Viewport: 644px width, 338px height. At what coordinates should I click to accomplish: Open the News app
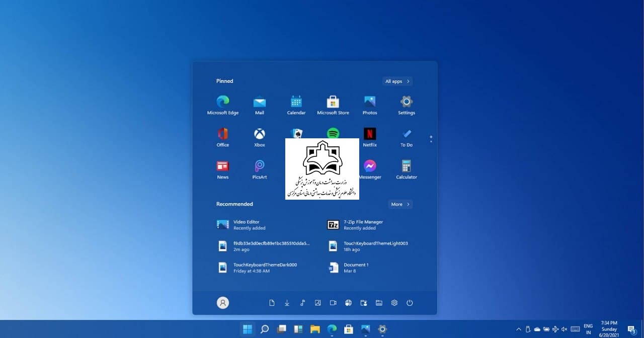[223, 170]
